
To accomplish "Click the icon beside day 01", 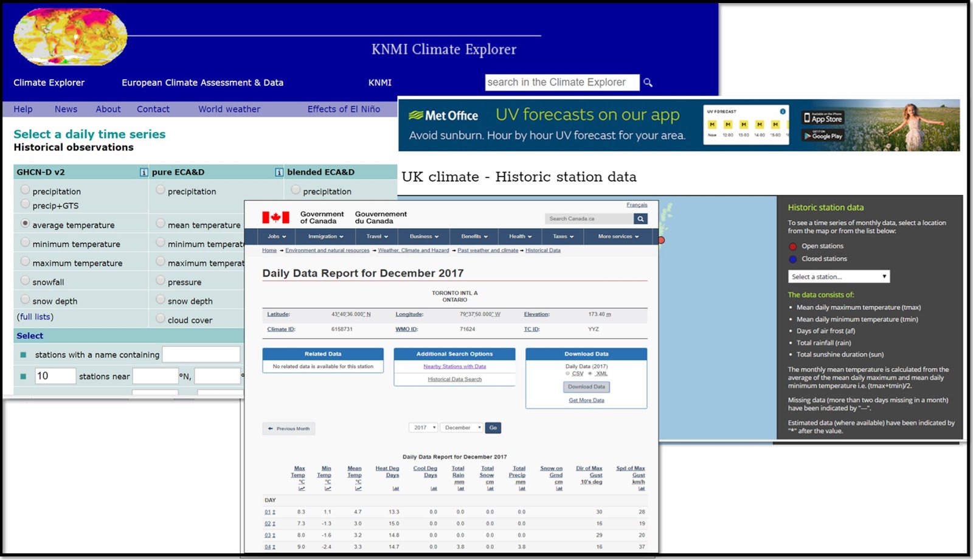I will pos(274,513).
